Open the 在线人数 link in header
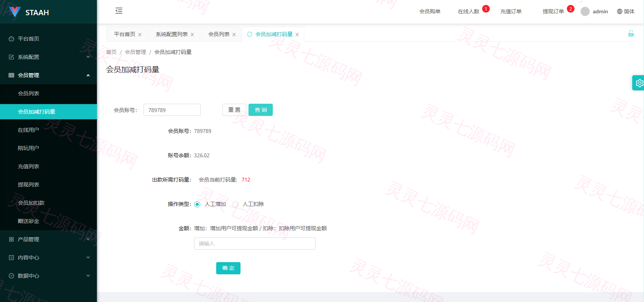This screenshot has width=644, height=302. tap(468, 11)
